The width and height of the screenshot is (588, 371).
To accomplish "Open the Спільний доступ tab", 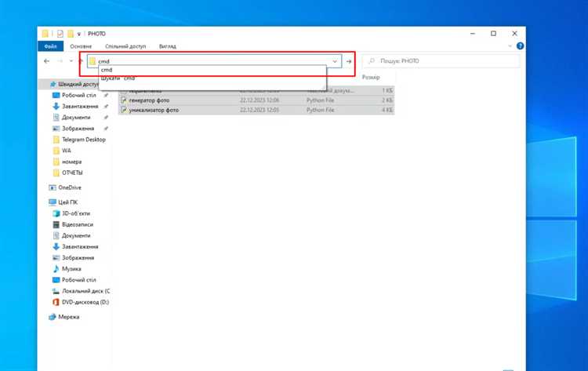I will coord(125,46).
